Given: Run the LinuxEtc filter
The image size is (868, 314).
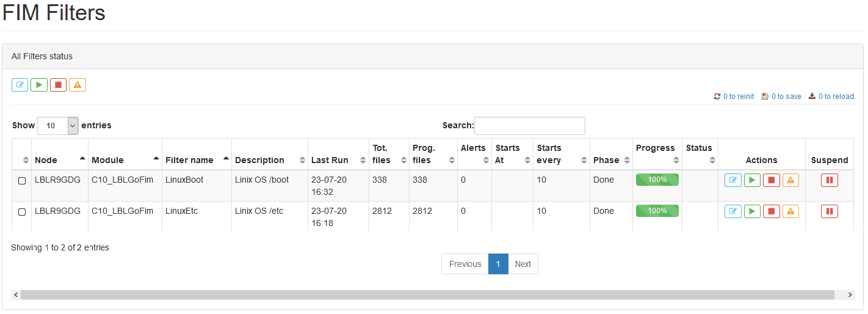Looking at the screenshot, I should 752,211.
